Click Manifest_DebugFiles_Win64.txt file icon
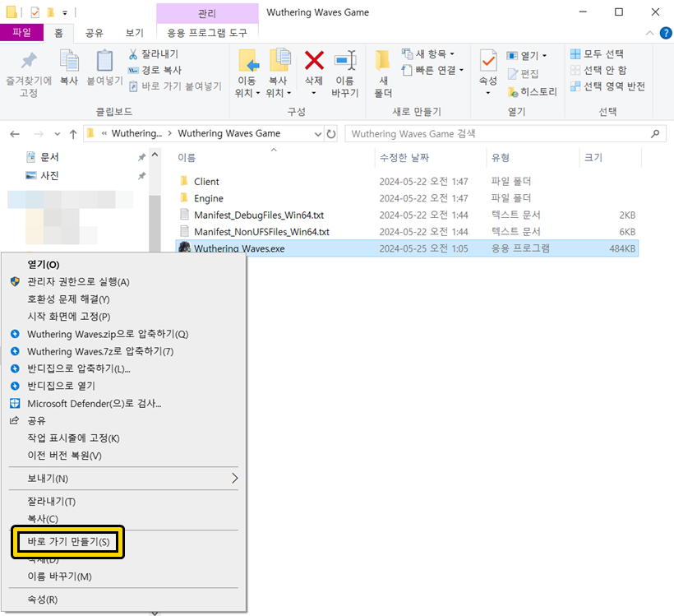 click(x=184, y=214)
